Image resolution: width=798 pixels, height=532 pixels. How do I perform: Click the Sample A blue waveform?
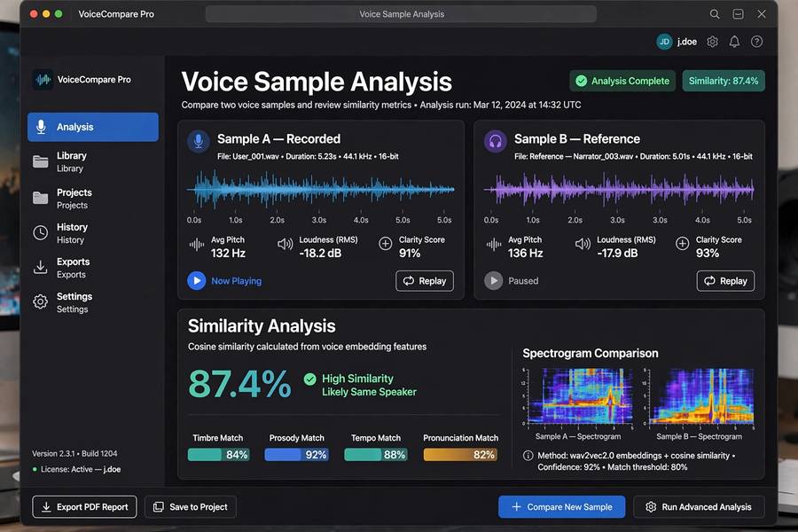(x=321, y=190)
